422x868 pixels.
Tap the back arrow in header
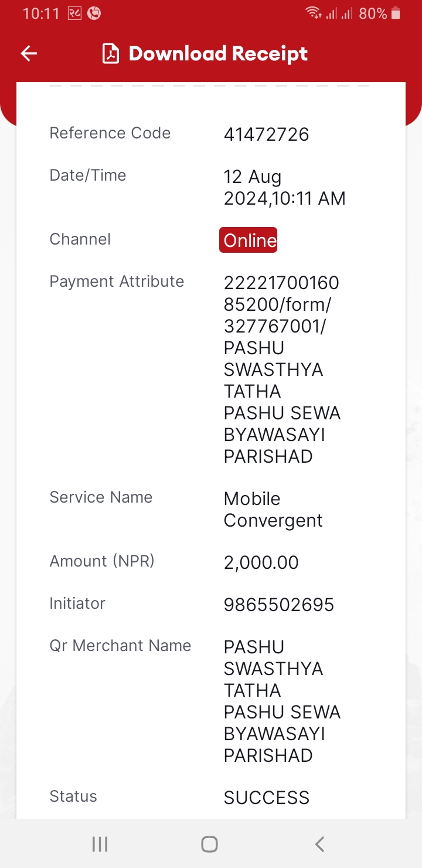pos(29,54)
